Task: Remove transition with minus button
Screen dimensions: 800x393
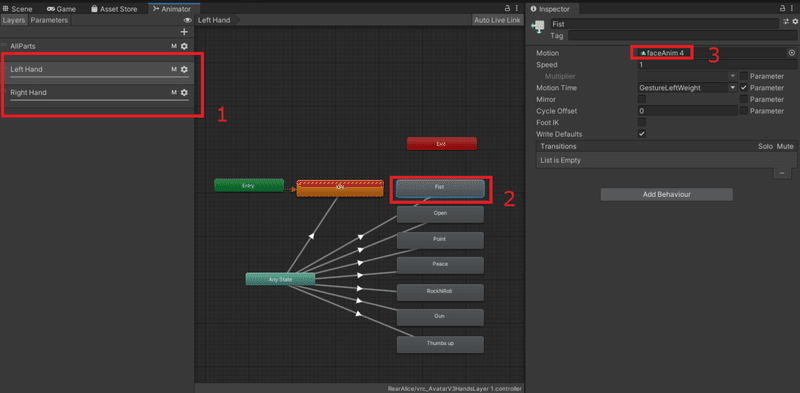Action: coord(782,174)
